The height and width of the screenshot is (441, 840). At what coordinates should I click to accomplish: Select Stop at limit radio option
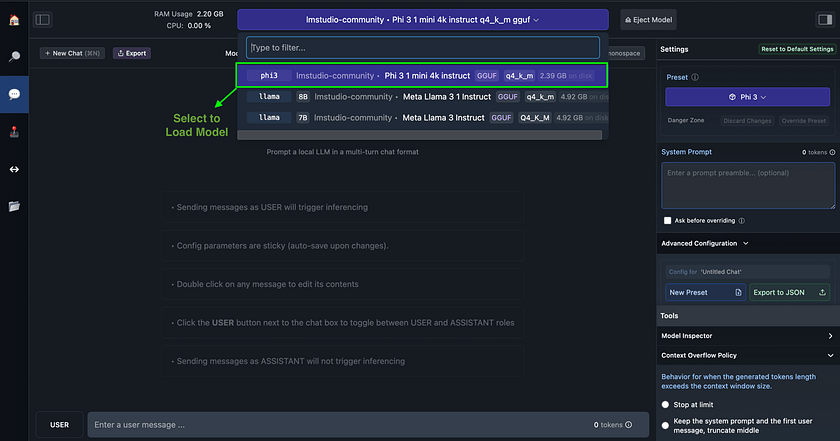665,405
